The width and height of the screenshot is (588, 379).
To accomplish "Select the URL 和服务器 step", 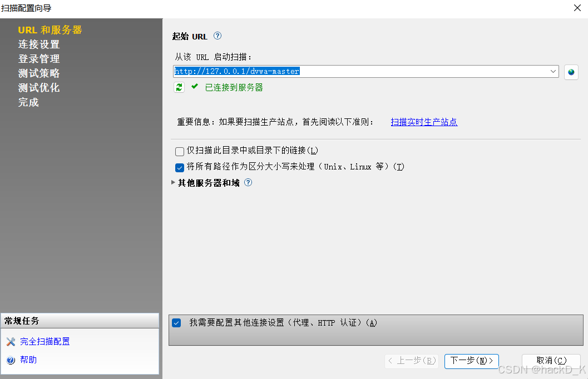I will coord(50,30).
